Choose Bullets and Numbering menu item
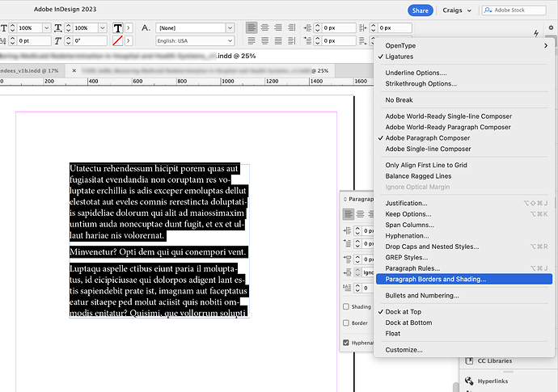558x392 pixels. [x=464, y=296]
